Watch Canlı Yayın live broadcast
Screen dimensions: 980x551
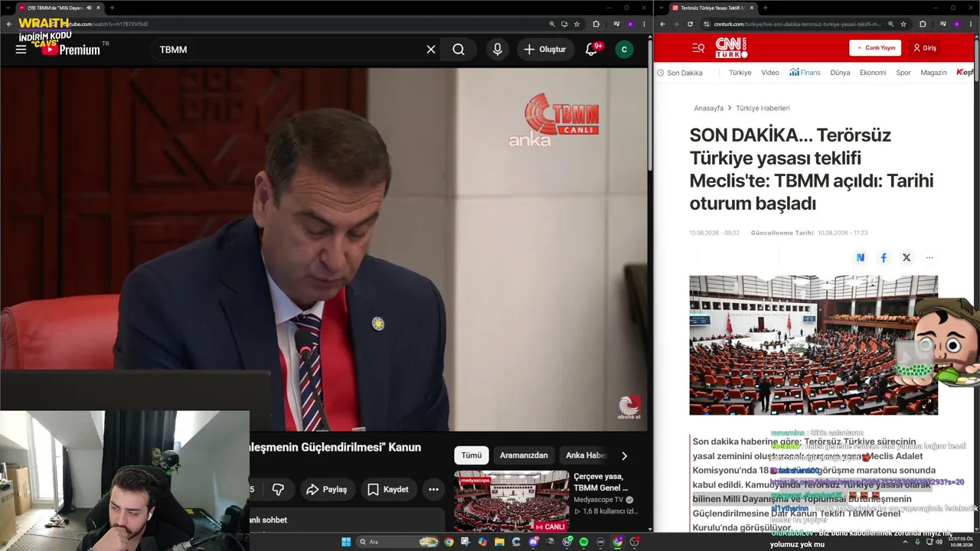875,48
